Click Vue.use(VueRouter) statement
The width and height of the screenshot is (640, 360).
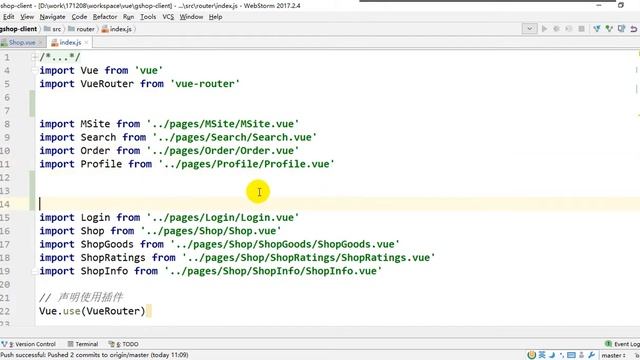[92, 311]
